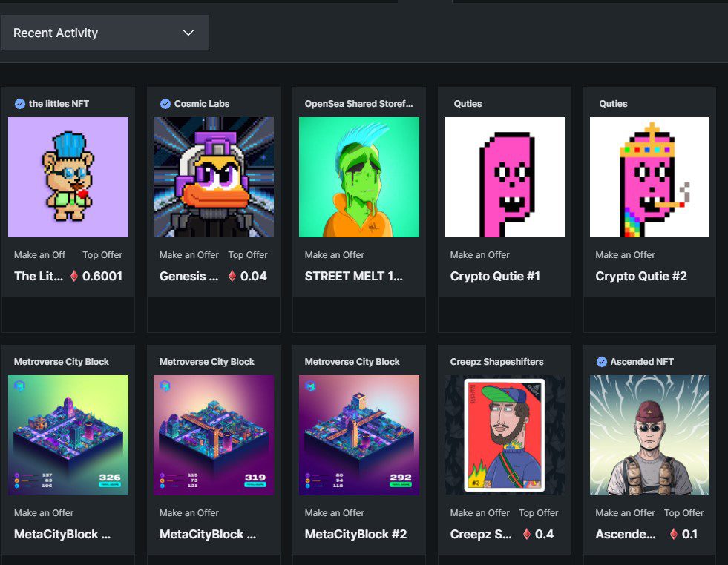This screenshot has width=728, height=565.
Task: Click the 'STREET MELT 1...' item title
Action: pos(354,276)
